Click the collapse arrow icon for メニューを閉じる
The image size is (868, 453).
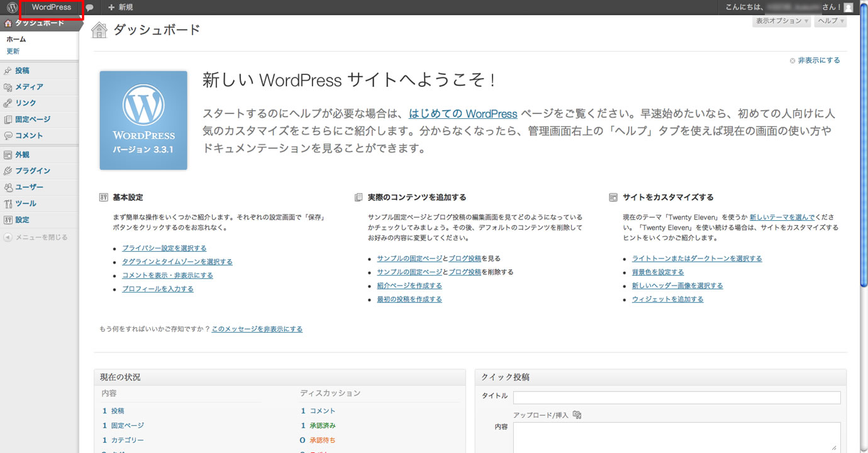coord(8,237)
